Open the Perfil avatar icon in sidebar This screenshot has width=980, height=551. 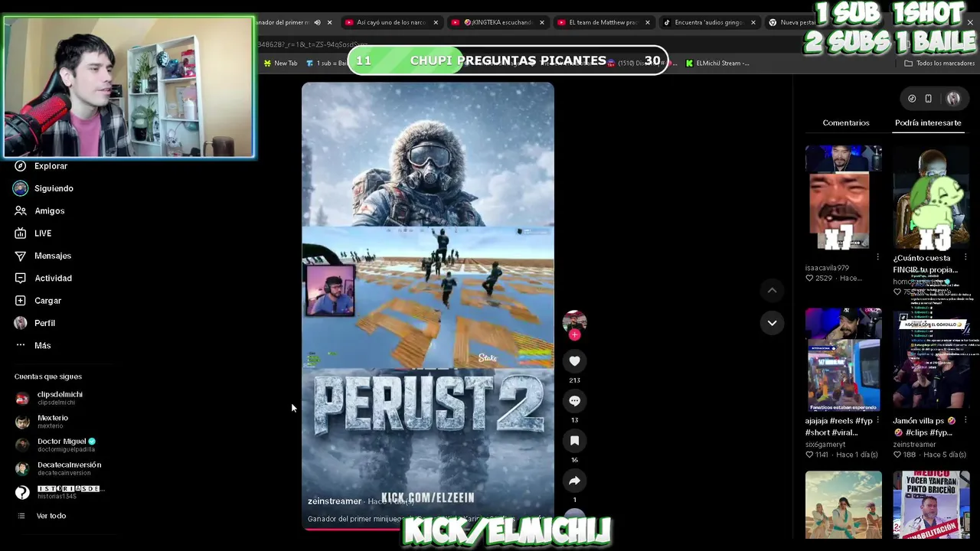[21, 323]
